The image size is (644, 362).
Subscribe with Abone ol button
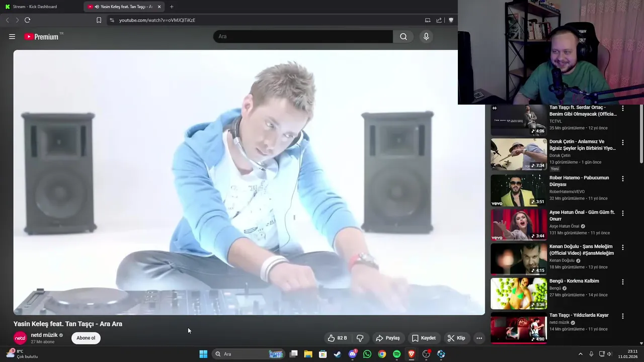tap(86, 338)
